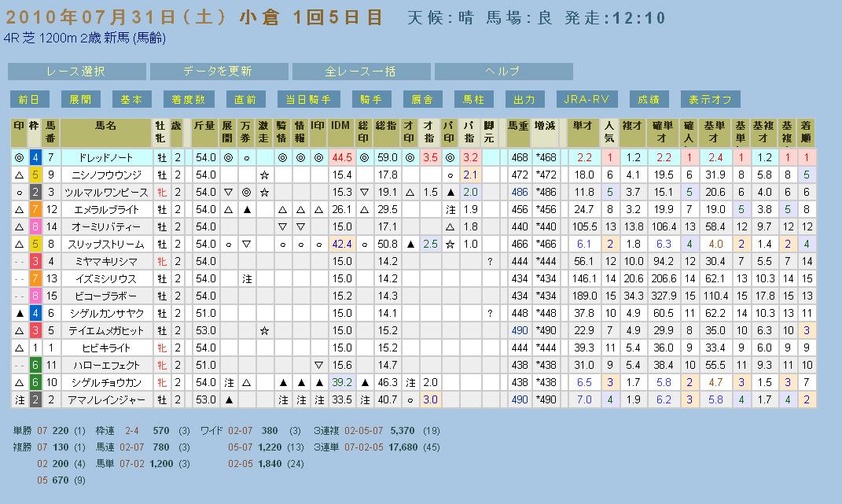Image resolution: width=842 pixels, height=504 pixels.
Task: Switch to the 展開 tab
Action: pyautogui.click(x=80, y=99)
